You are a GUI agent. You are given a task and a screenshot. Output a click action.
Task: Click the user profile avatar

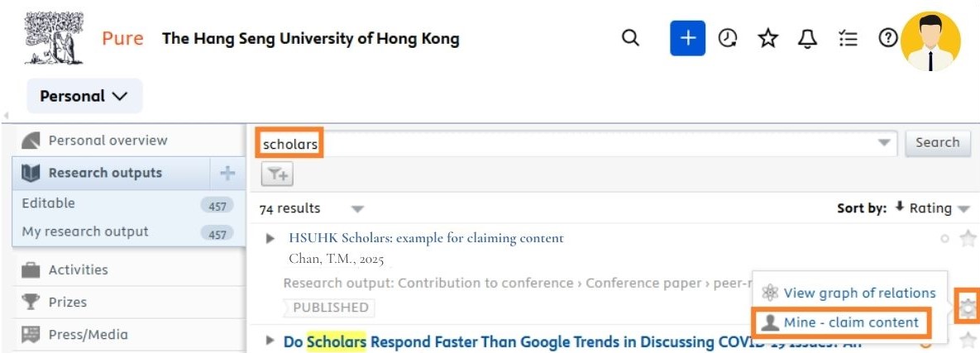[x=930, y=41]
